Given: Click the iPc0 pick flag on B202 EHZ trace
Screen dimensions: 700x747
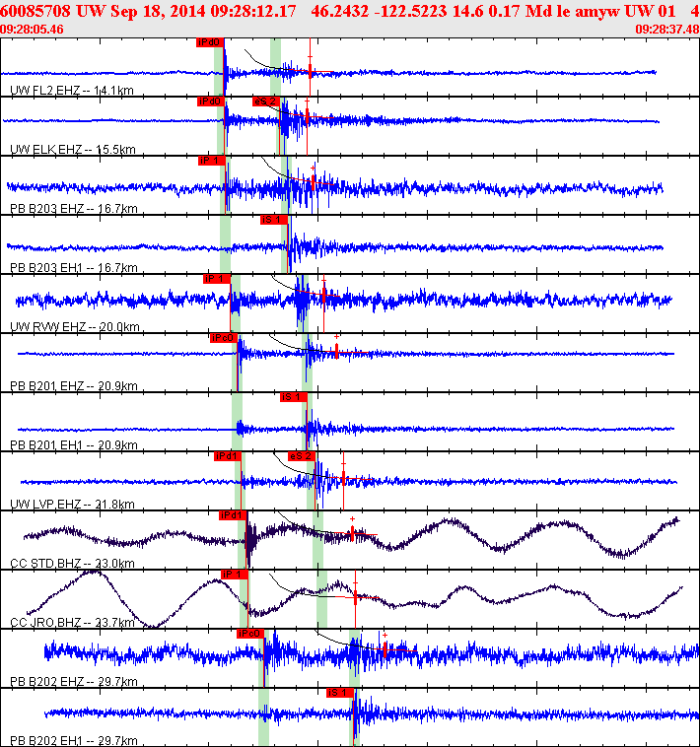Looking at the screenshot, I should pyautogui.click(x=250, y=633).
